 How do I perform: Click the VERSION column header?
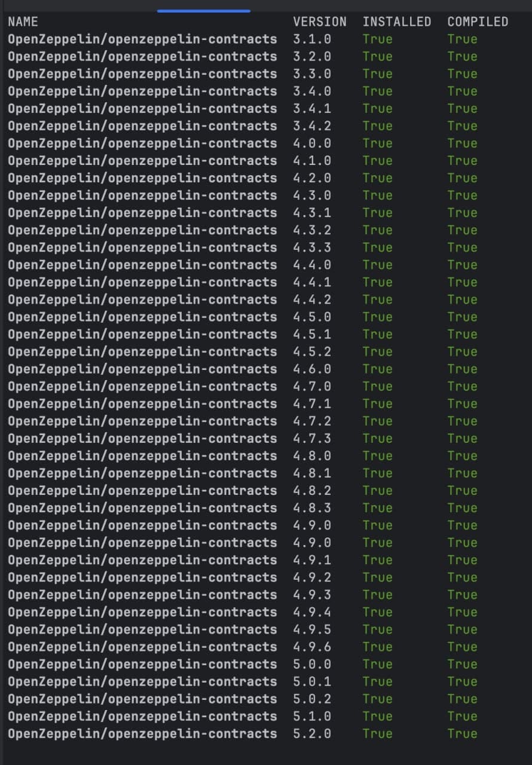[x=320, y=22]
